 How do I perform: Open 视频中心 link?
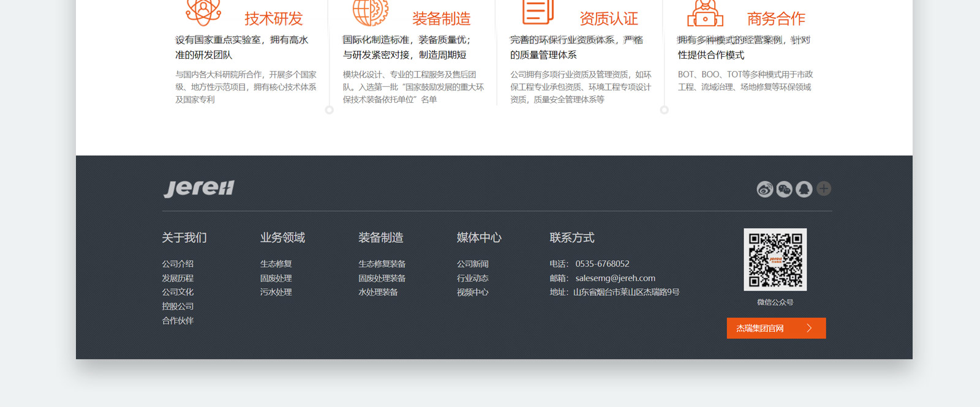(x=472, y=292)
